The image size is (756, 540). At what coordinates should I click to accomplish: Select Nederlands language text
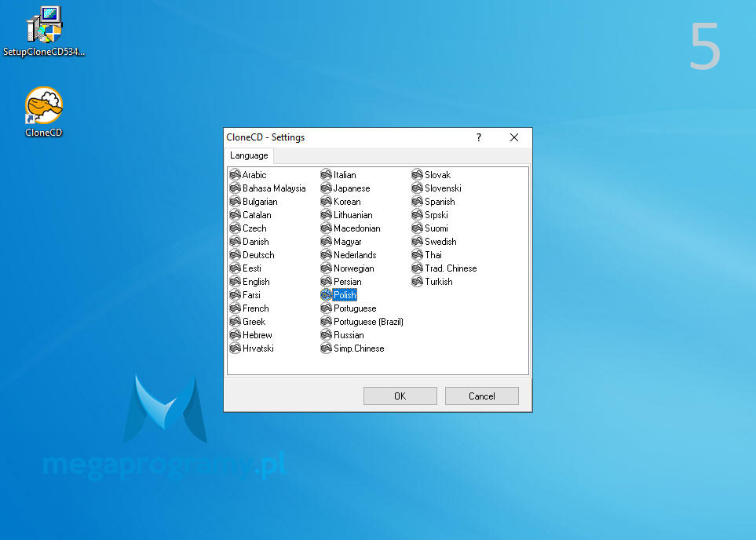point(355,255)
